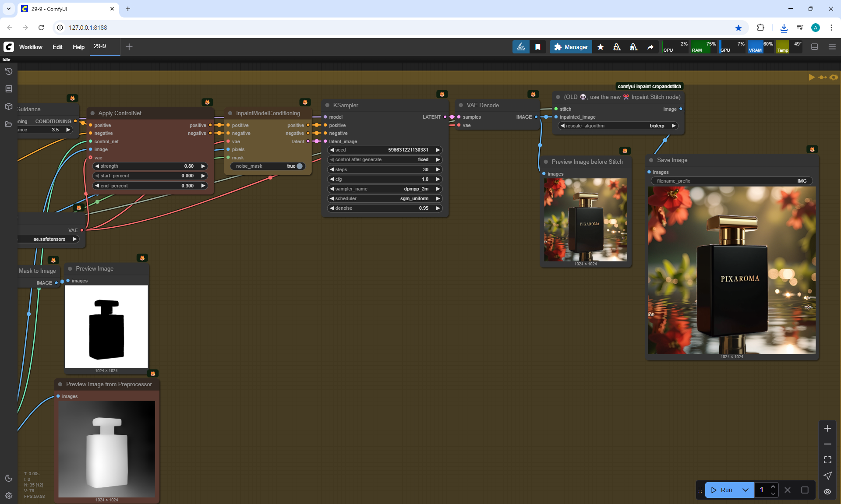Toggle link visibility with the eye icon
Viewport: 841px width, 504px height.
[827, 491]
